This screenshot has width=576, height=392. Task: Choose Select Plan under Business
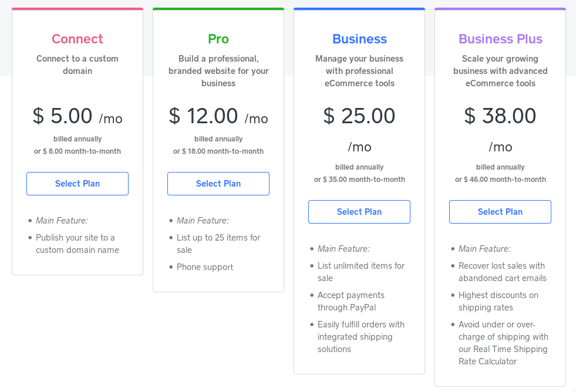359,212
